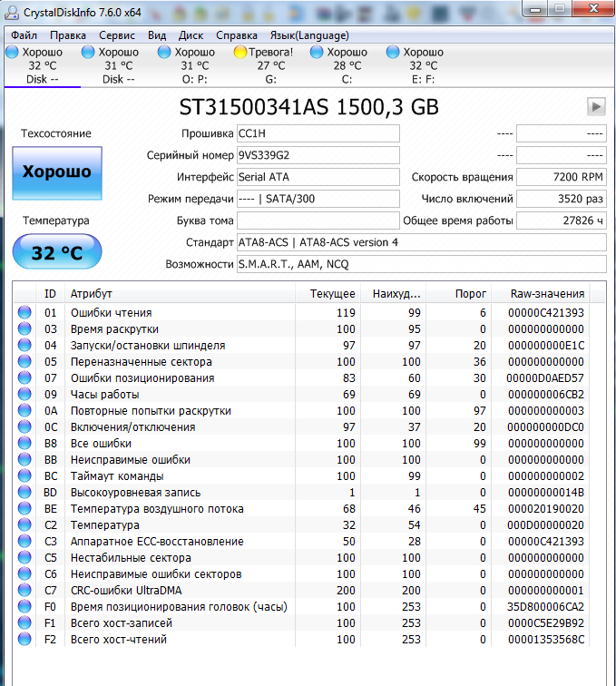This screenshot has height=686, width=616.
Task: Click status circle for Всего хост-чтений row
Action: pos(24,639)
